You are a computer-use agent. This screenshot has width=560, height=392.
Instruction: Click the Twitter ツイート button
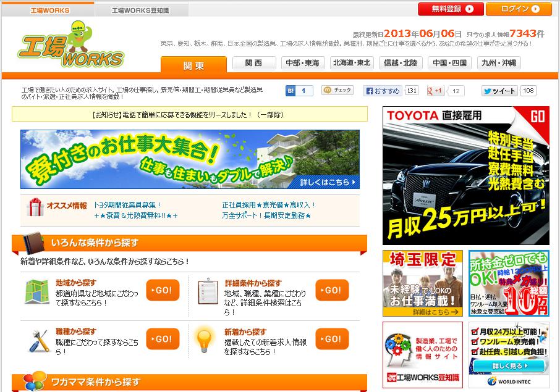(x=499, y=91)
